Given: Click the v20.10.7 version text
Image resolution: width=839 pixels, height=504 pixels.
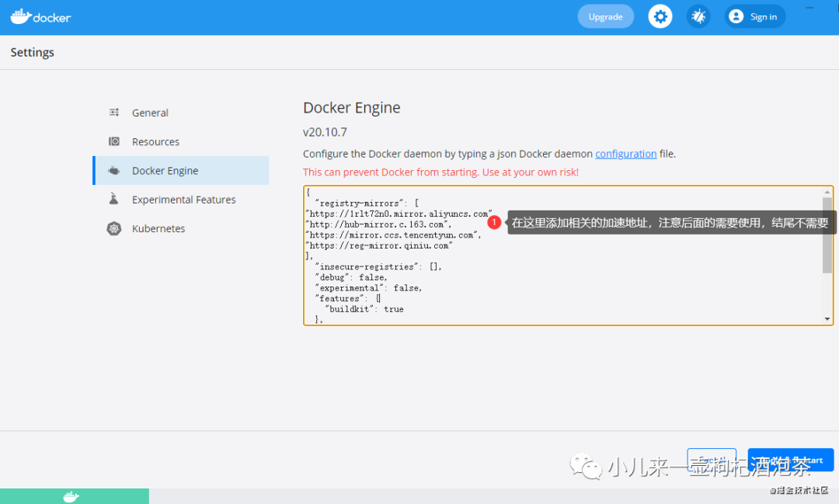Looking at the screenshot, I should [325, 132].
